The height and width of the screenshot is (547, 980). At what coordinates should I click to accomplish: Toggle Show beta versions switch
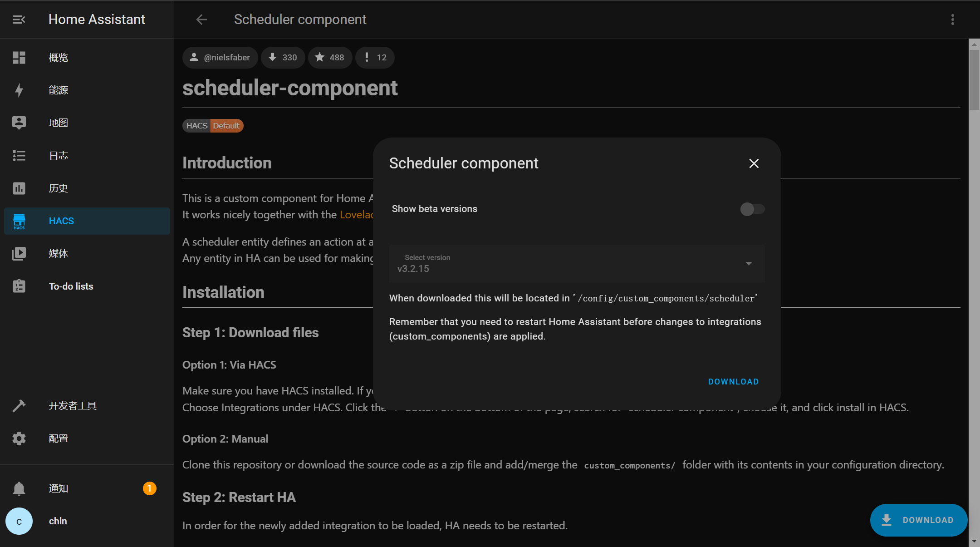[x=752, y=209]
